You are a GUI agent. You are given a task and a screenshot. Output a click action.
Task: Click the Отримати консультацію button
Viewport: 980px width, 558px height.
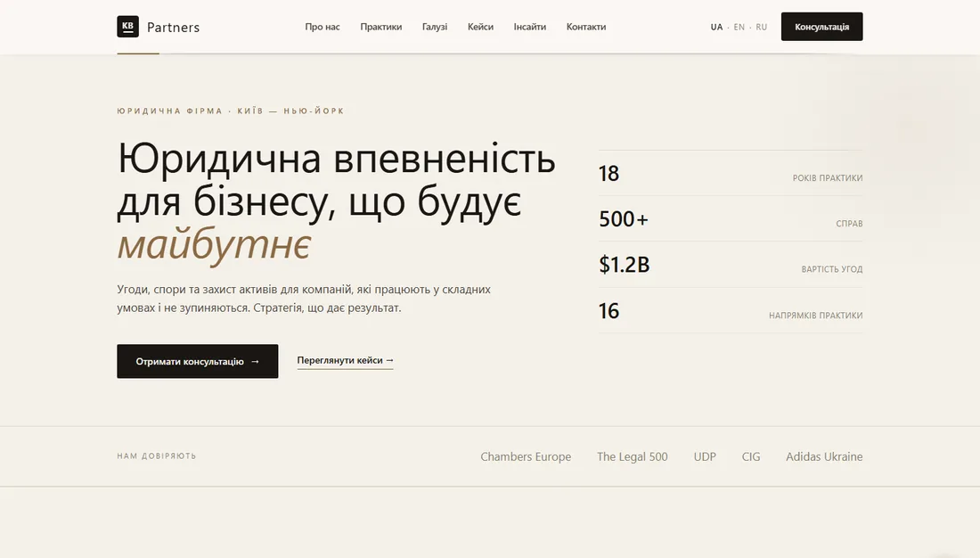(x=198, y=361)
